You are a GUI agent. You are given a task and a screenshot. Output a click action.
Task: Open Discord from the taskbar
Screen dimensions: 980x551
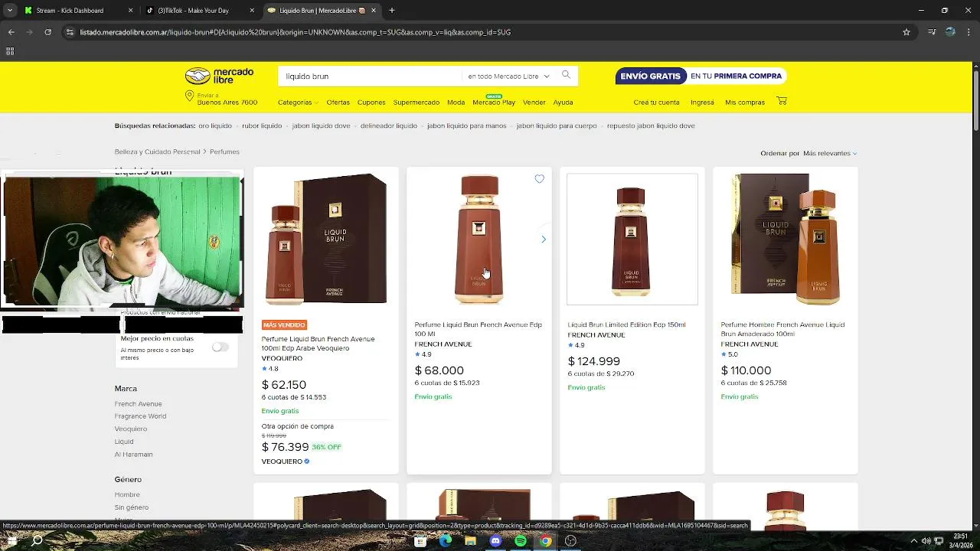pos(495,541)
